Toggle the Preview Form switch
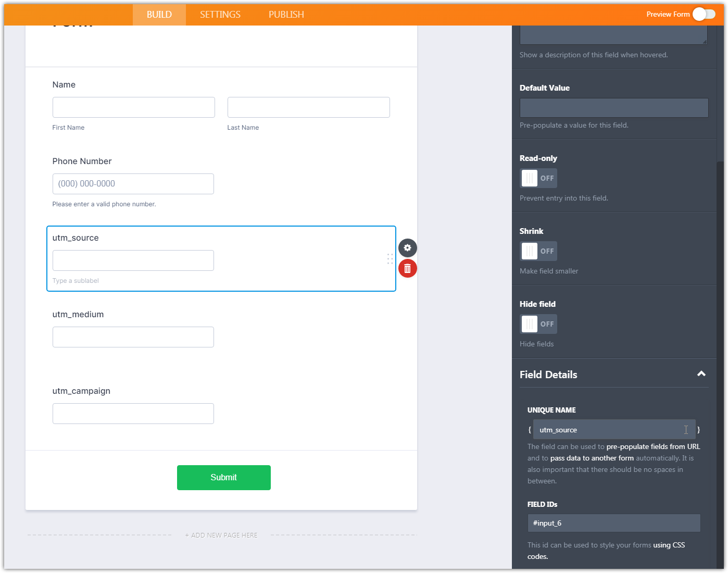 pyautogui.click(x=704, y=14)
